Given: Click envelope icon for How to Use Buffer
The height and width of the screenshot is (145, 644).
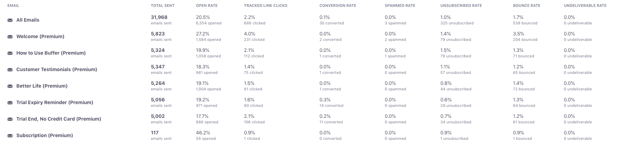Looking at the screenshot, I should pyautogui.click(x=10, y=53).
